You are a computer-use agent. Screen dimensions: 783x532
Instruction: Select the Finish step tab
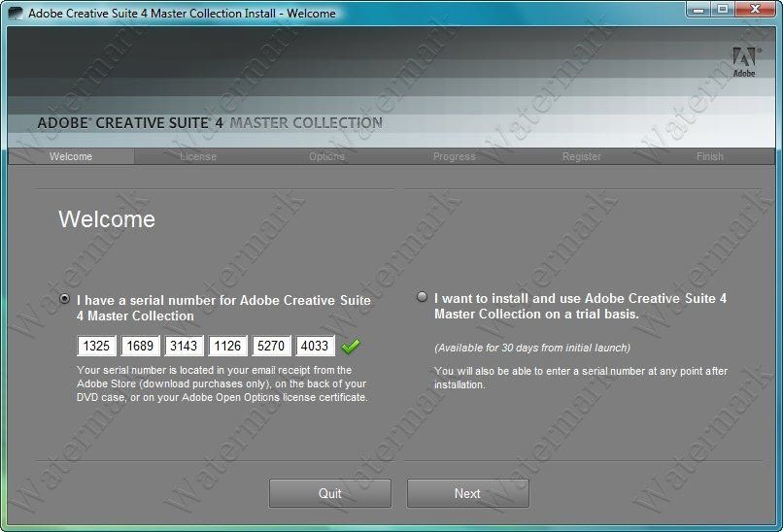709,156
